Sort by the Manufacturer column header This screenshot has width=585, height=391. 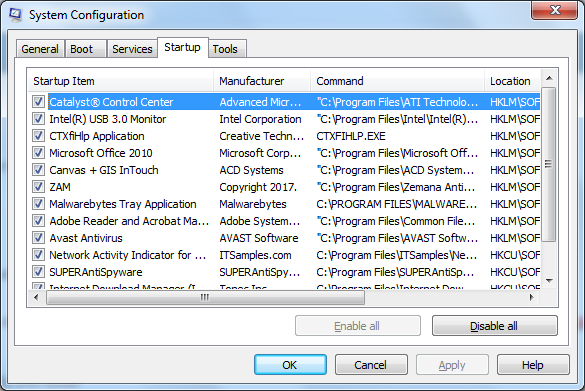[x=262, y=81]
